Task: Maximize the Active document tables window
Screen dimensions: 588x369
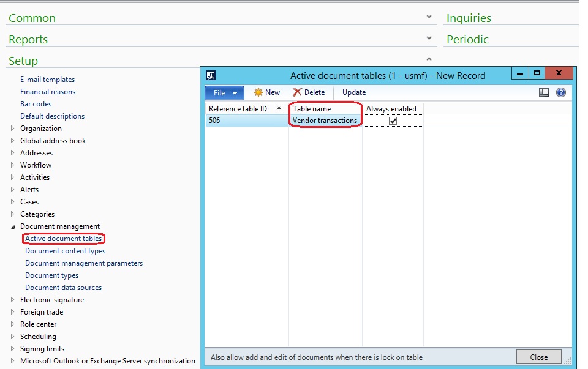Action: [x=537, y=73]
